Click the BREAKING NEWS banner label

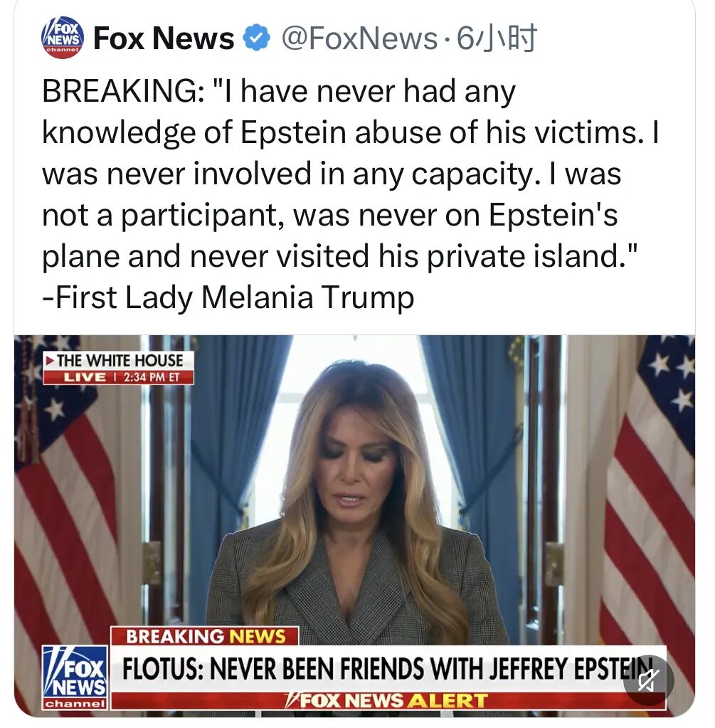[x=205, y=635]
